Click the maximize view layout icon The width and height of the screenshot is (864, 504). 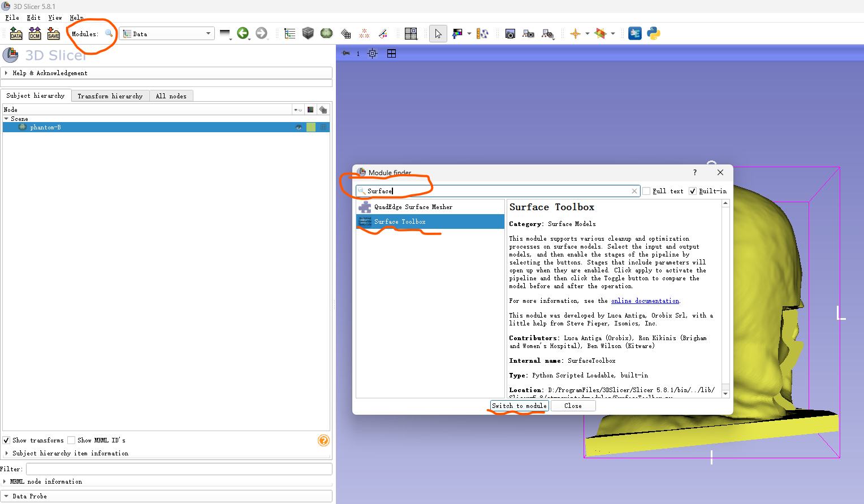coord(391,53)
